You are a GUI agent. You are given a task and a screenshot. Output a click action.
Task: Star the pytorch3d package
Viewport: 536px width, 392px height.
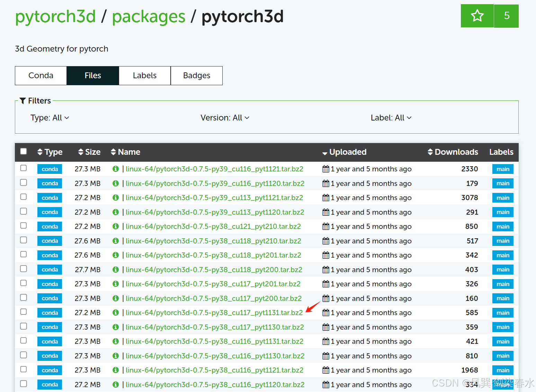[477, 16]
